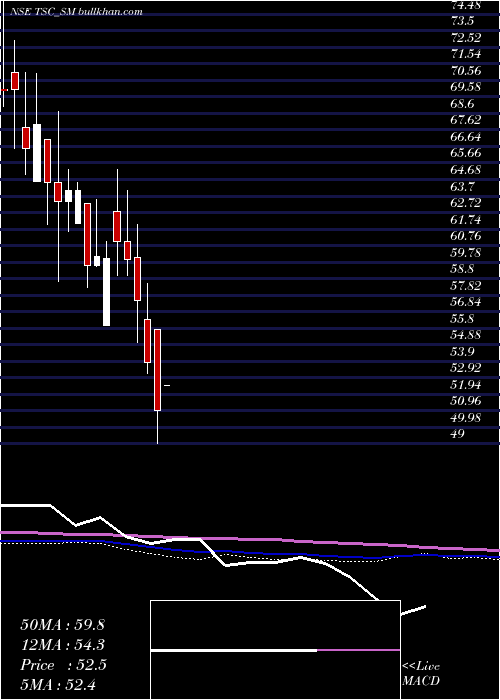The height and width of the screenshot is (700, 500).
Task: Click the 74.48 price axis label
Action: coord(467,5)
